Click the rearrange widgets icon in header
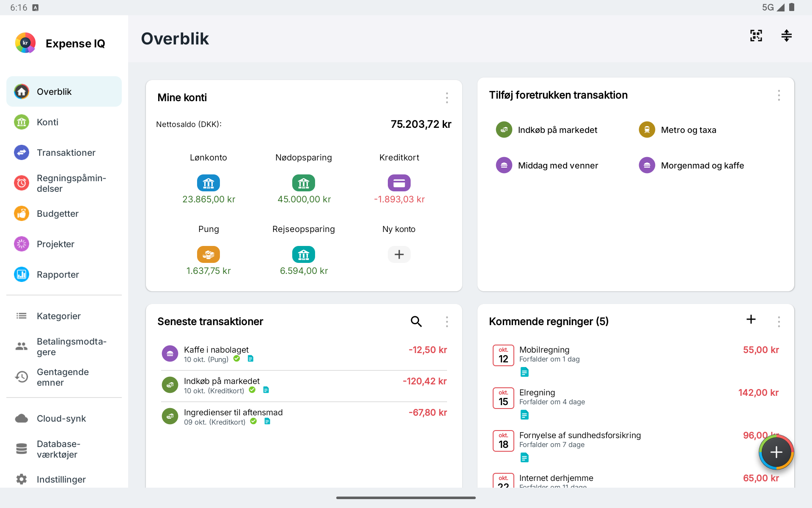812x508 pixels. click(786, 36)
